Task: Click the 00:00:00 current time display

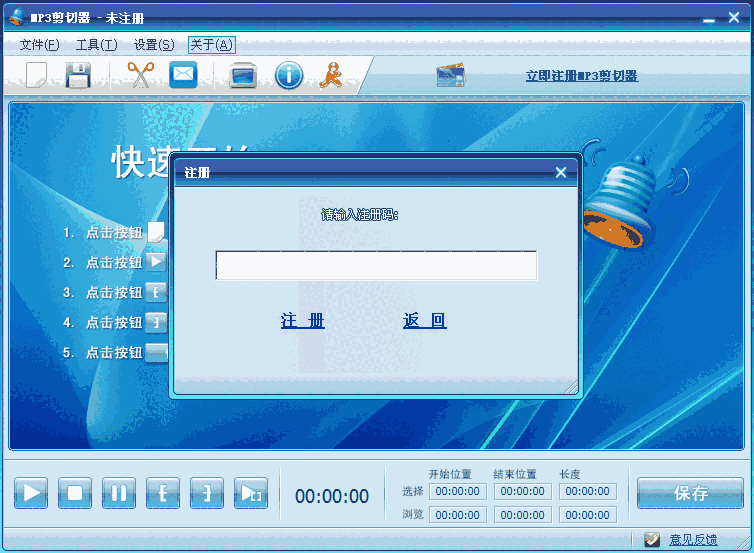Action: (332, 496)
